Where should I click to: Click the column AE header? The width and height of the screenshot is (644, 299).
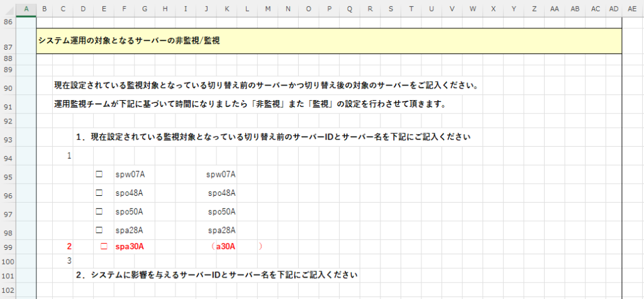(x=632, y=8)
